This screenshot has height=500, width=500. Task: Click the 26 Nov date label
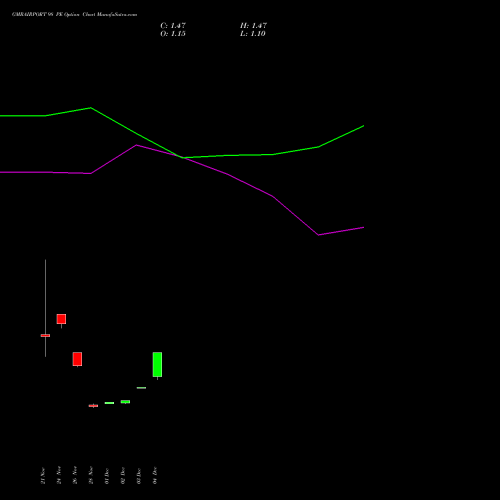(x=75, y=476)
